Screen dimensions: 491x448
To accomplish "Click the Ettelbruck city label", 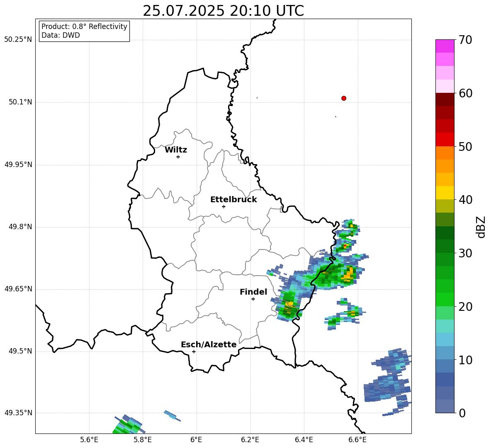I will [x=233, y=200].
